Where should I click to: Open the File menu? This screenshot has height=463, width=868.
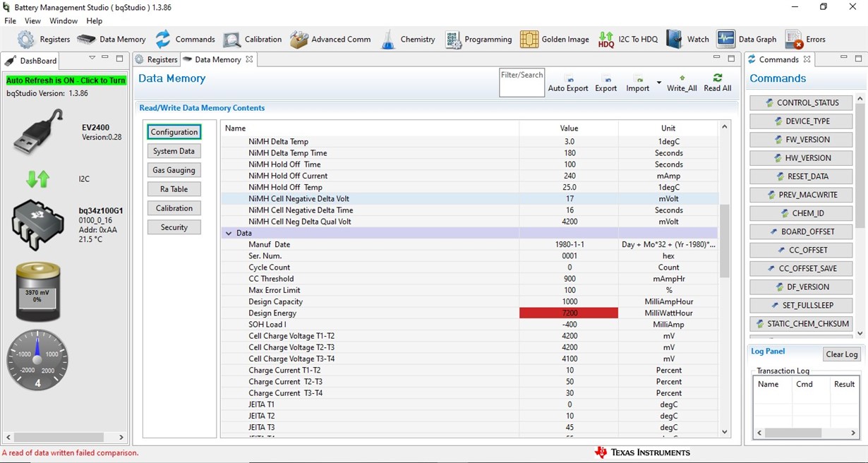[x=11, y=21]
